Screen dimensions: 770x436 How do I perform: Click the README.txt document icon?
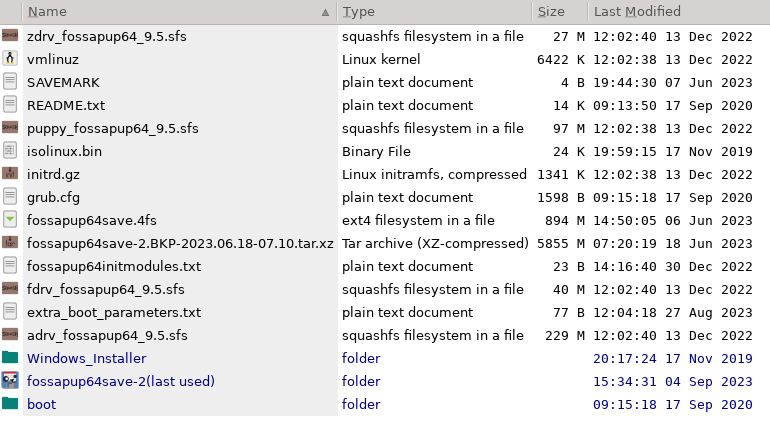10,105
